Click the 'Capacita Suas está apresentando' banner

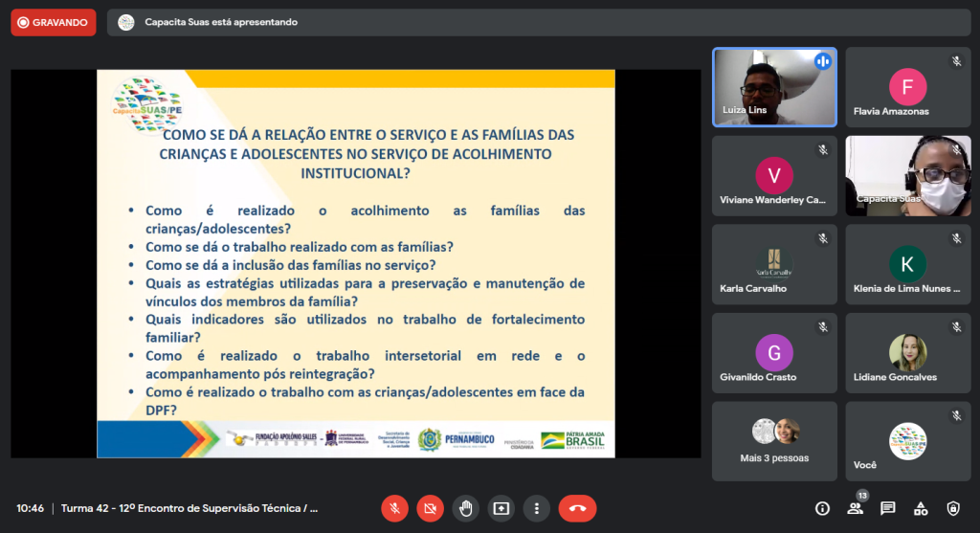point(219,22)
